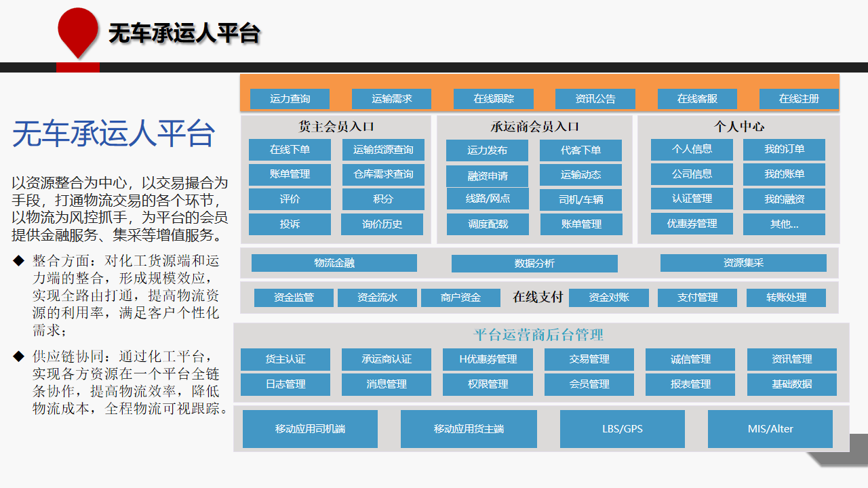The width and height of the screenshot is (868, 488).
Task: Select the 资金流水 box
Action: coord(377,298)
